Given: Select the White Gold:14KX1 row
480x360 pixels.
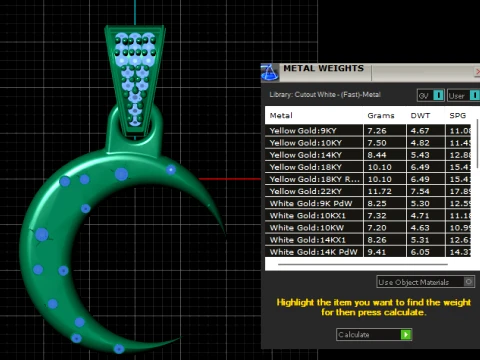Looking at the screenshot, I should 368,240.
